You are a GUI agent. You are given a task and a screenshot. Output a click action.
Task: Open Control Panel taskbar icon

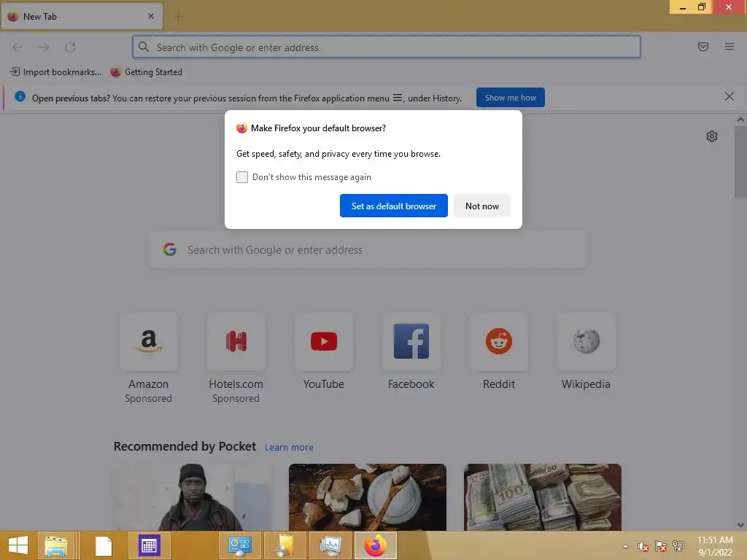[239, 545]
